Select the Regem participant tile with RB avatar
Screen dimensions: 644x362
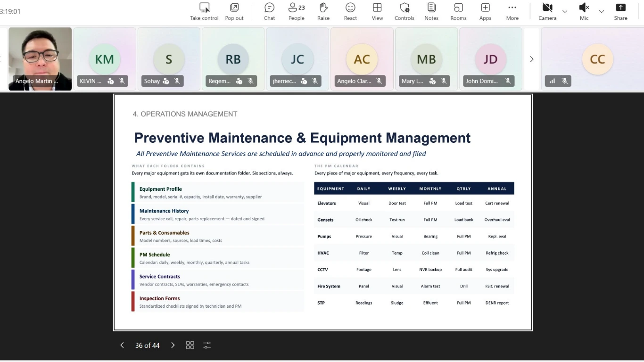coord(233,59)
